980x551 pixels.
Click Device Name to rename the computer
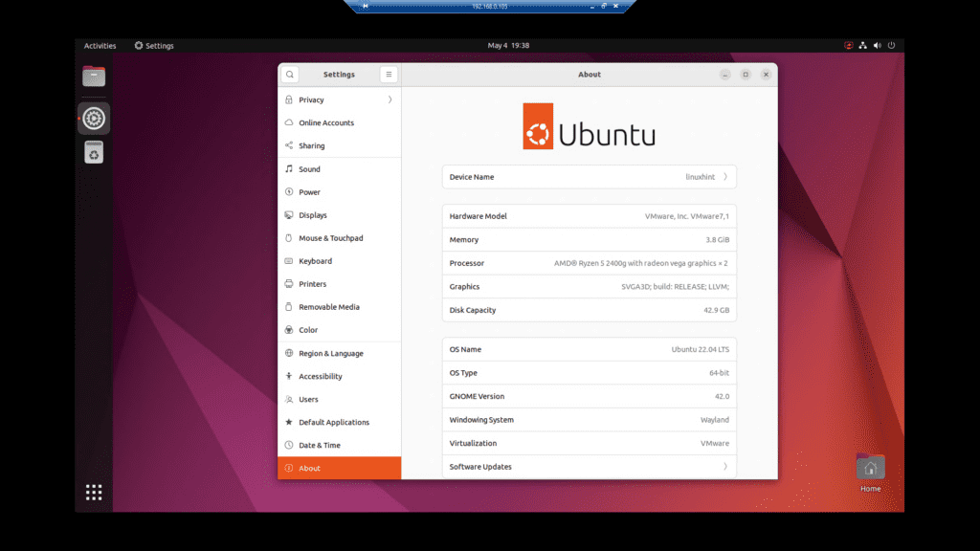589,177
